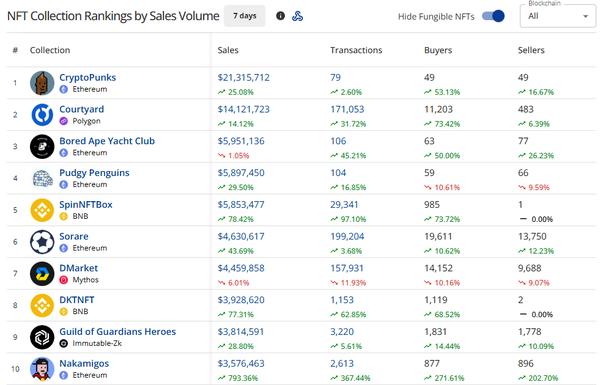Click the blue webhook-style icon in header
The height and width of the screenshot is (385, 600).
click(x=297, y=16)
